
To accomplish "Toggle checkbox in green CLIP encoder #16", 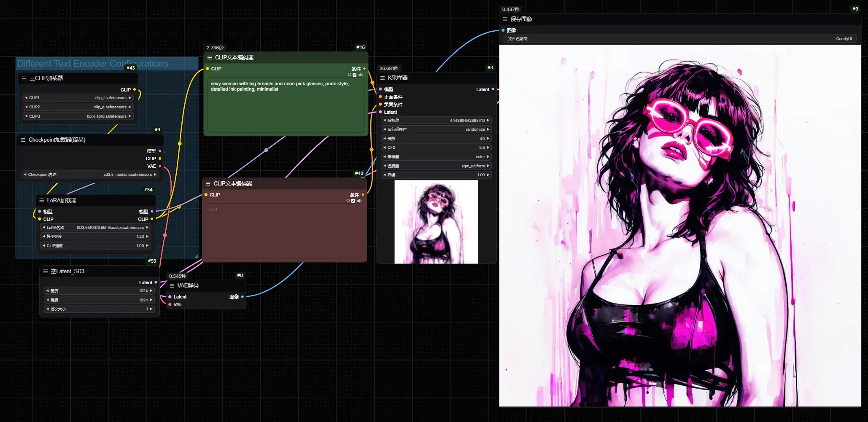I will (355, 75).
